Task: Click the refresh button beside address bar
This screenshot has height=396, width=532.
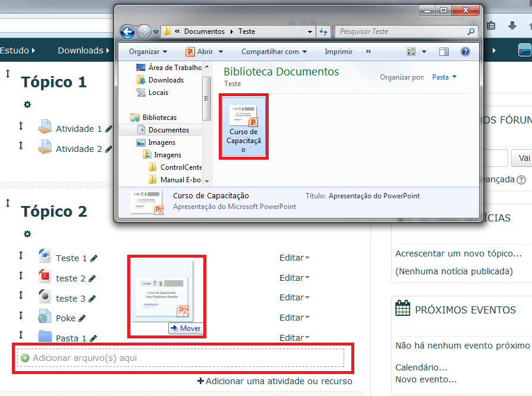Action: (324, 31)
